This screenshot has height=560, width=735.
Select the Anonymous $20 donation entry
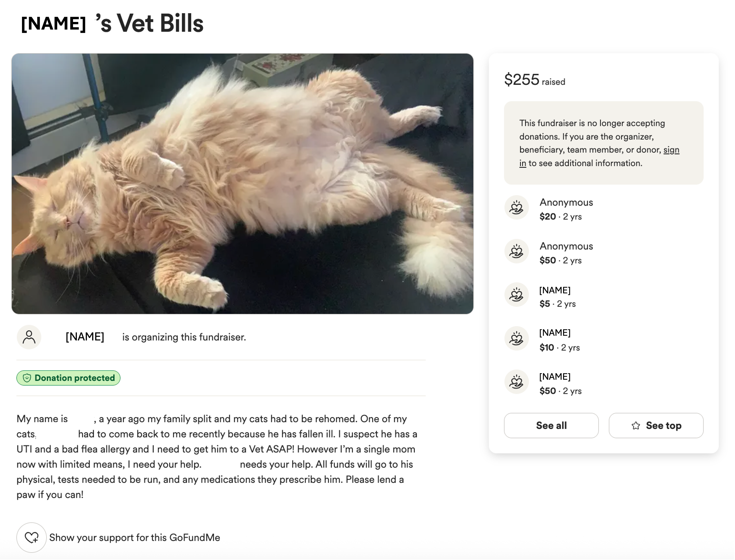[x=566, y=209]
